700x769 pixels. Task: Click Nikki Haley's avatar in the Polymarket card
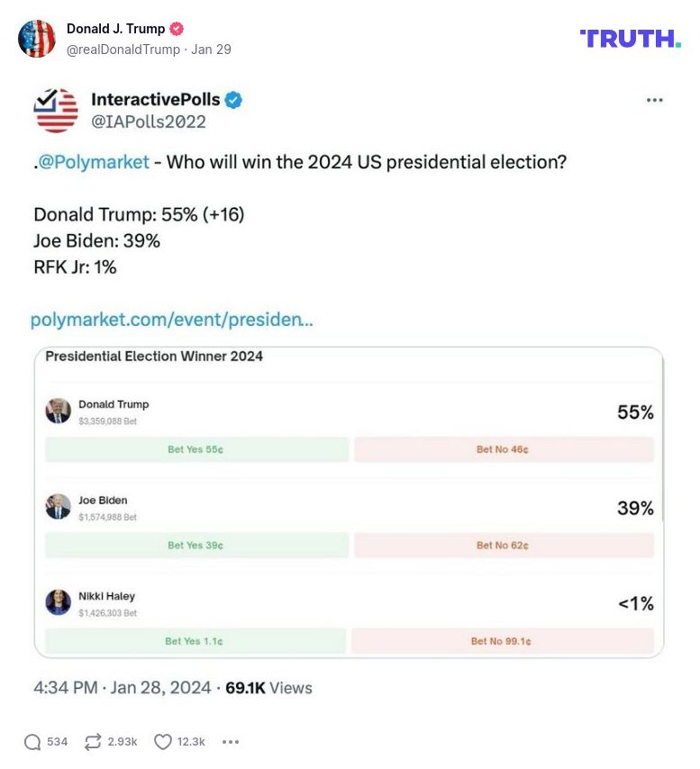point(59,602)
